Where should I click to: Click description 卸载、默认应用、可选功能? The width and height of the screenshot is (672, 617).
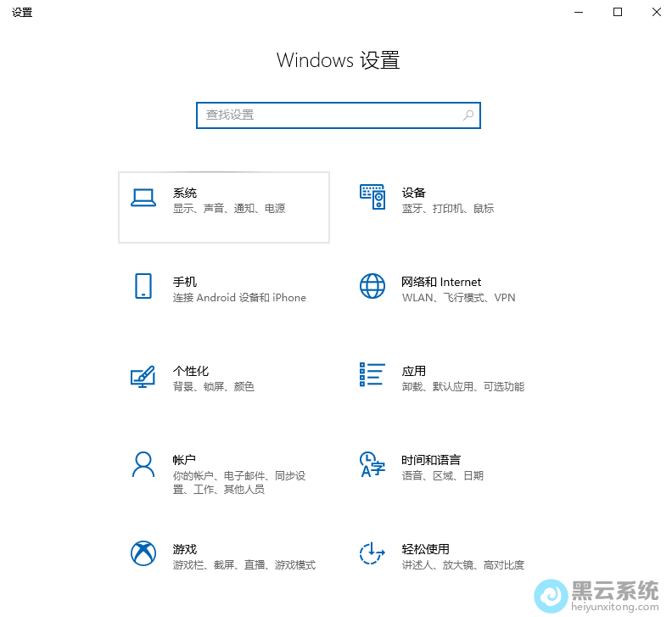[463, 387]
